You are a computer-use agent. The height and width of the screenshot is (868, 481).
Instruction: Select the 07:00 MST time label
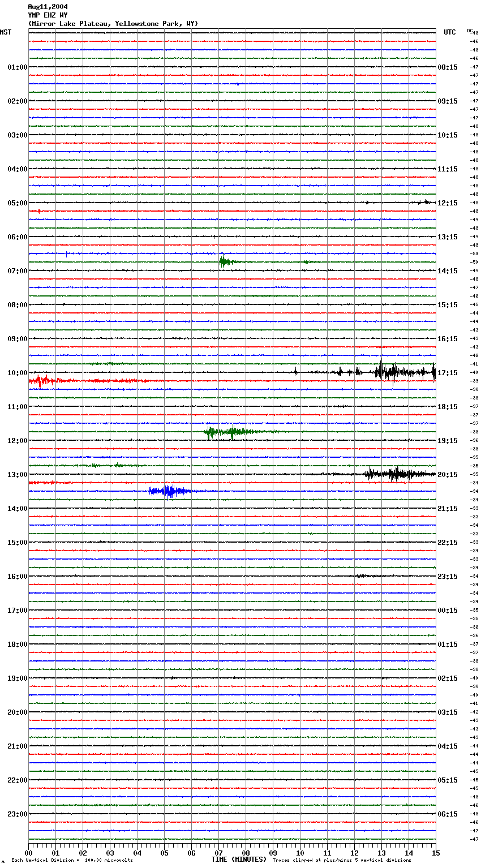tap(18, 271)
